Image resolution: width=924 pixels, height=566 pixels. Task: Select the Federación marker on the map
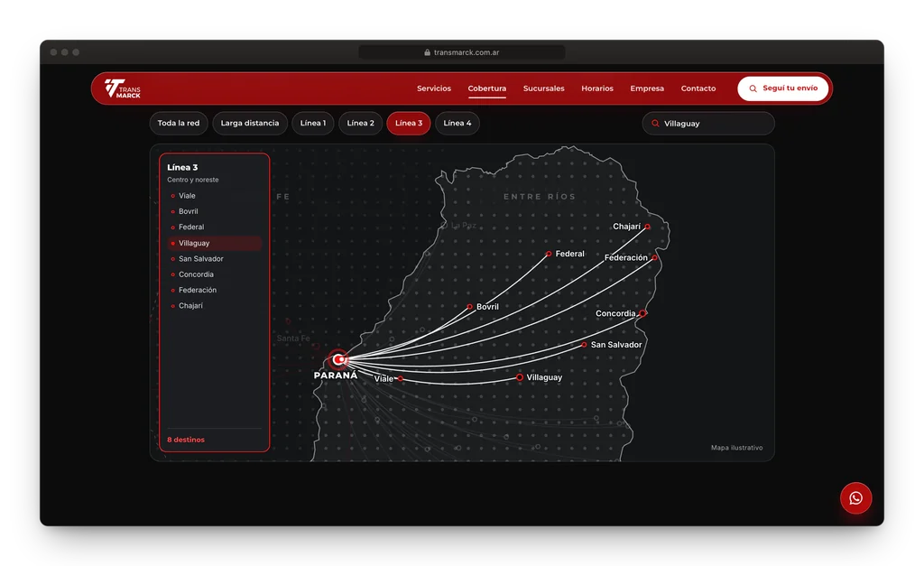pyautogui.click(x=654, y=257)
